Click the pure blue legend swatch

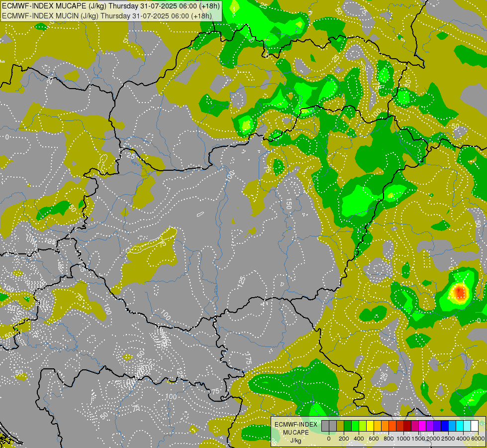click(x=445, y=426)
